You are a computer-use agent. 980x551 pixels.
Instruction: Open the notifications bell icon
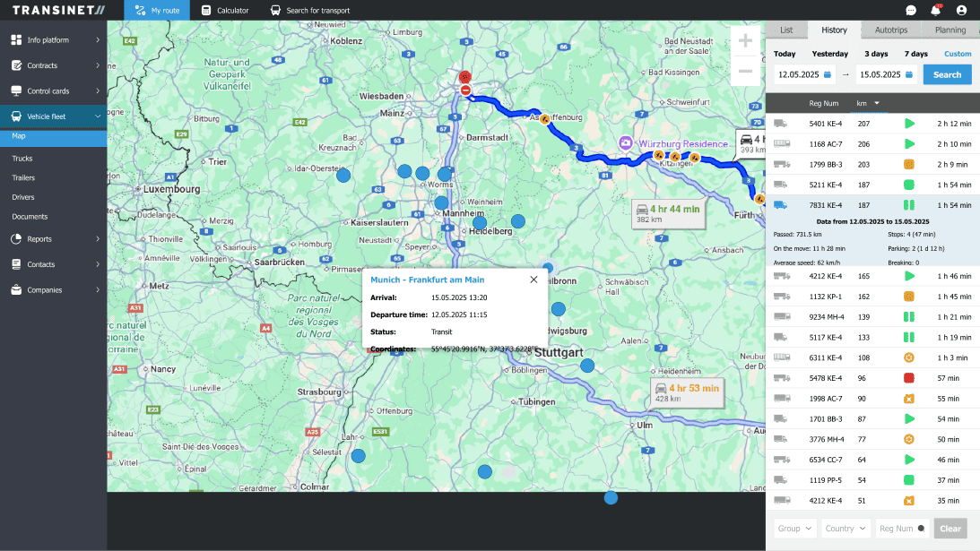pyautogui.click(x=936, y=11)
